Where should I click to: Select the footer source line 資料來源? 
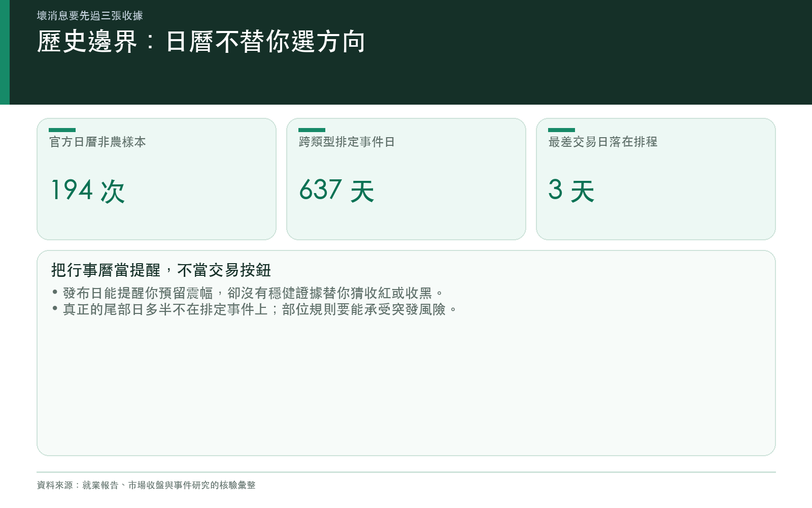[x=146, y=485]
